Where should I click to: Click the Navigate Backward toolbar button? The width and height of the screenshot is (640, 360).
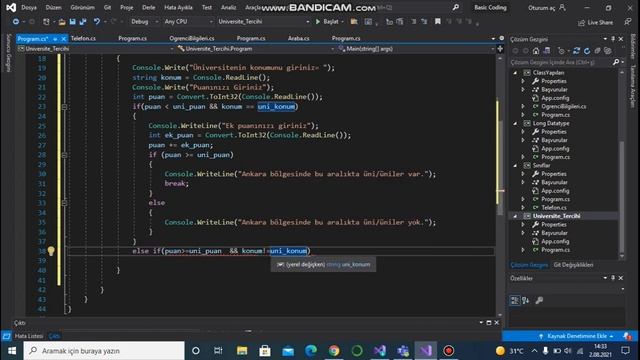coord(16,22)
